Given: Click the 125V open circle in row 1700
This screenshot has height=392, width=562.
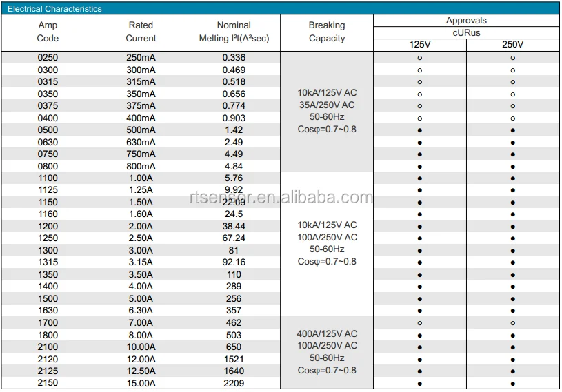Looking at the screenshot, I should point(420,323).
